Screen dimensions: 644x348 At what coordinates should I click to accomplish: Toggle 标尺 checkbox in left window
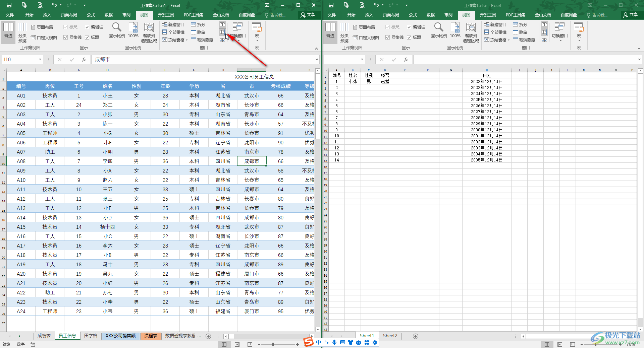click(70, 27)
